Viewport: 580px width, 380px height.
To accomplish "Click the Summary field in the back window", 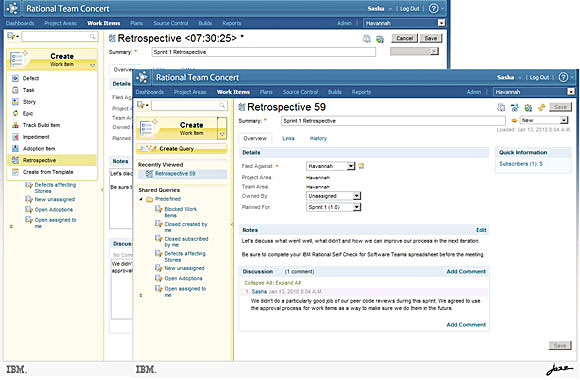I will pyautogui.click(x=264, y=52).
